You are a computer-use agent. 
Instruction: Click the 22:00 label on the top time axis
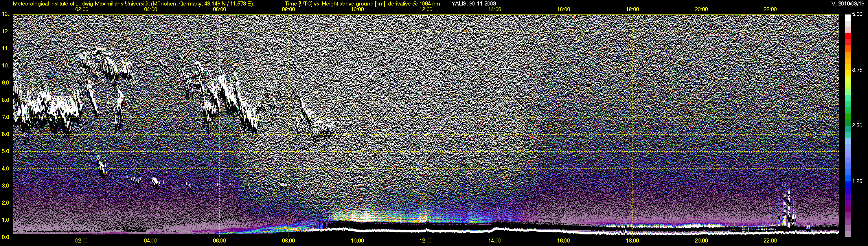770,10
